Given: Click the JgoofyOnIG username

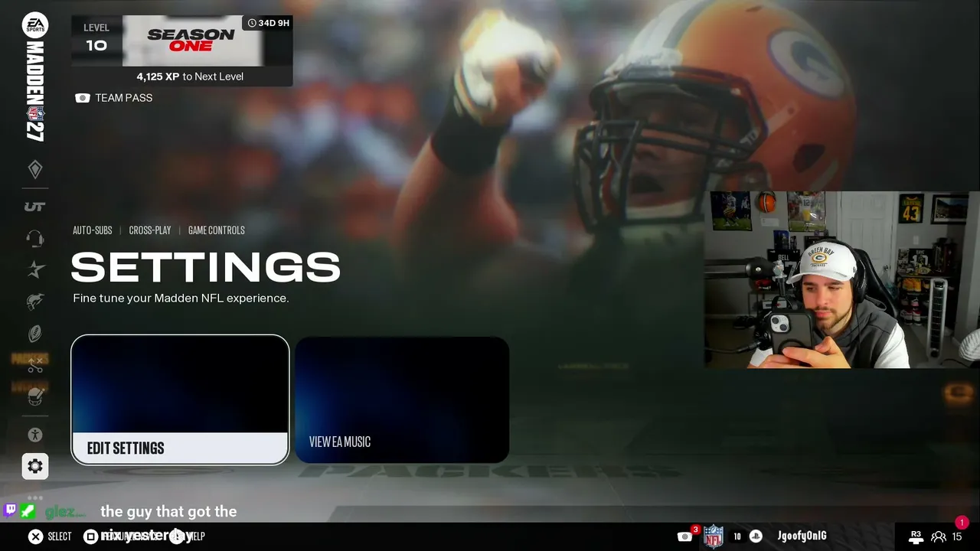Looking at the screenshot, I should click(x=802, y=536).
